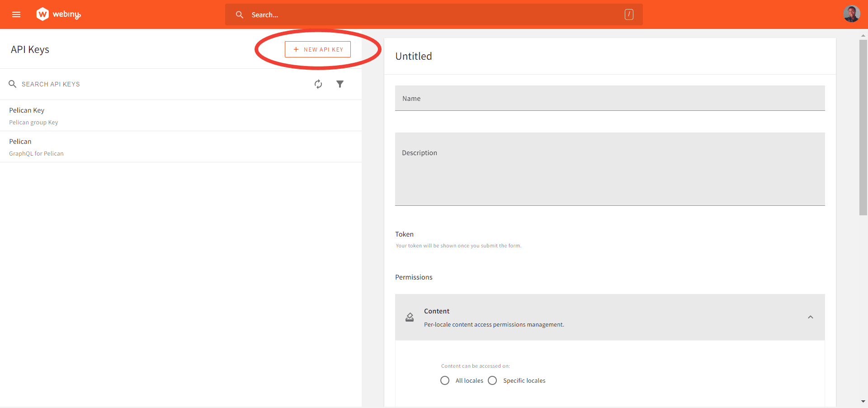Viewport: 868px width, 408px height.
Task: Click the search magnifier in the top bar
Action: 240,14
